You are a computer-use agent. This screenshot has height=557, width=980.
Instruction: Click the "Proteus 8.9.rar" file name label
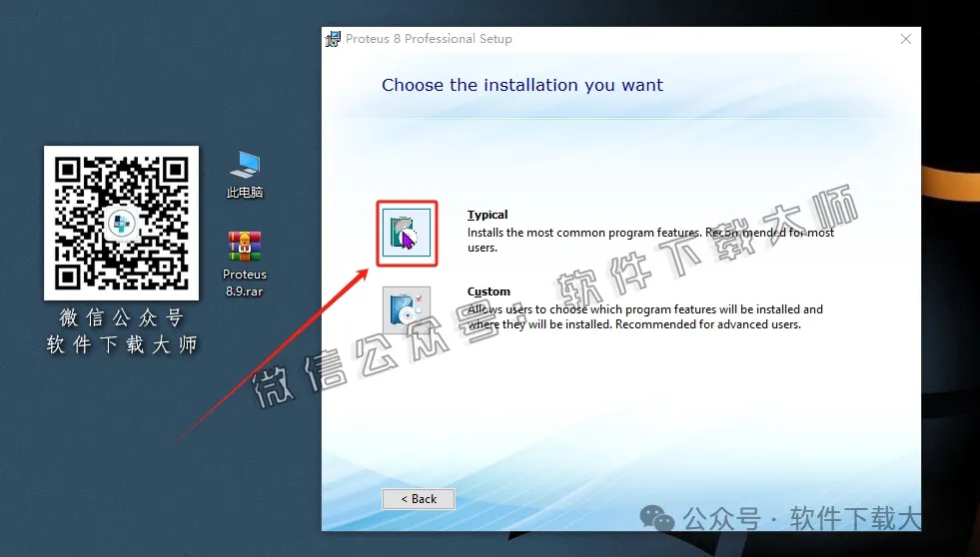tap(245, 282)
